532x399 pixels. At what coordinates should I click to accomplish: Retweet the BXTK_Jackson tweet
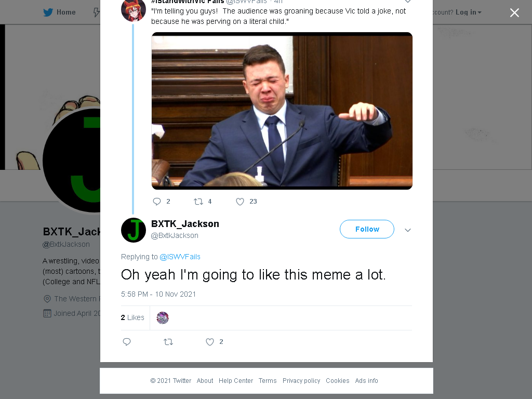[168, 342]
